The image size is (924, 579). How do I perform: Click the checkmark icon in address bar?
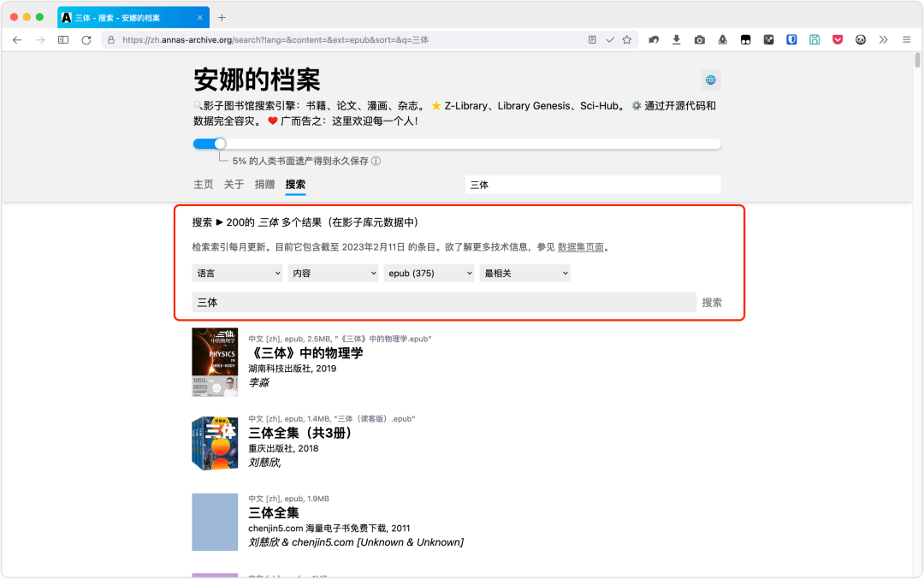[x=610, y=40]
